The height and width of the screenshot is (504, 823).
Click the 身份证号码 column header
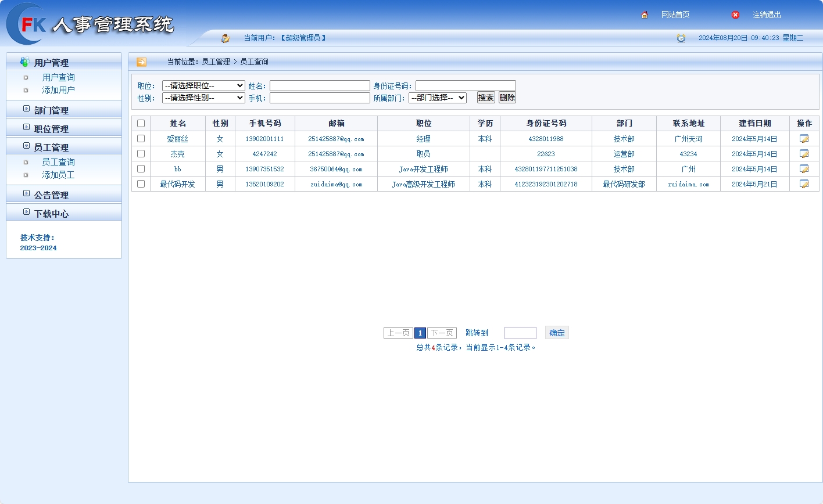click(546, 123)
